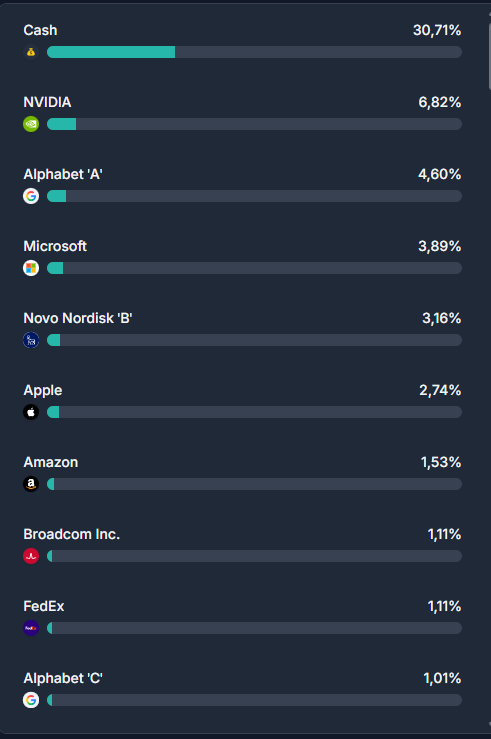Select the Alphabet 'C' holding name

pyautogui.click(x=63, y=678)
